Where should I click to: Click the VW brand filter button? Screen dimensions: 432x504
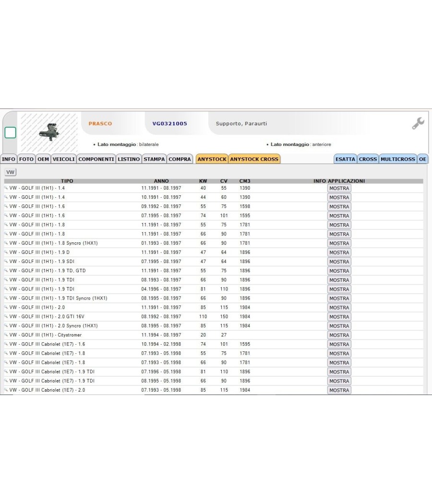10,172
